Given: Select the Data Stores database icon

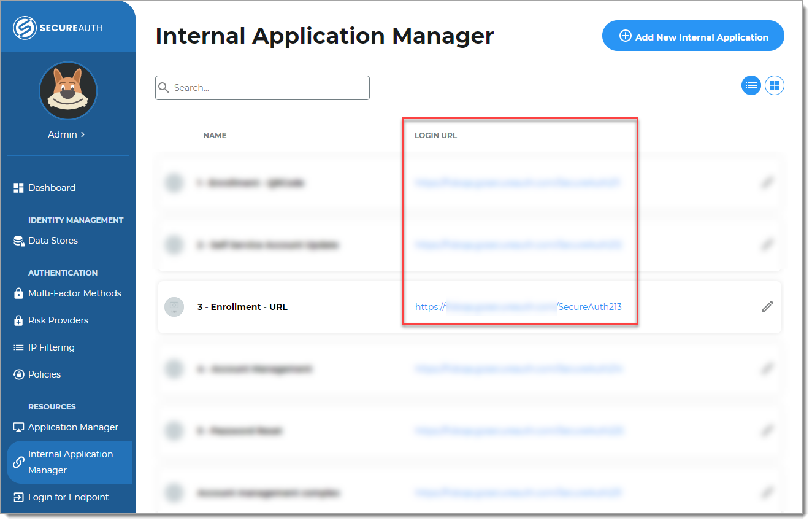Looking at the screenshot, I should [x=18, y=241].
